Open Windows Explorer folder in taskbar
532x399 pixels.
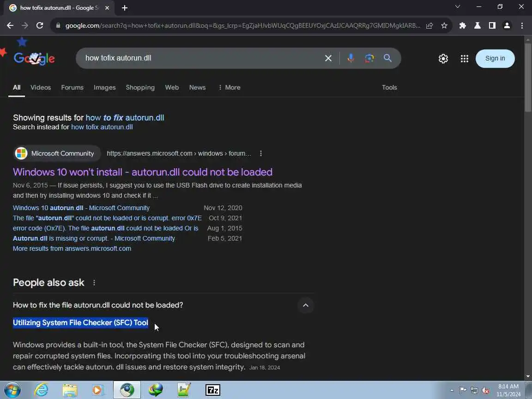[70, 390]
